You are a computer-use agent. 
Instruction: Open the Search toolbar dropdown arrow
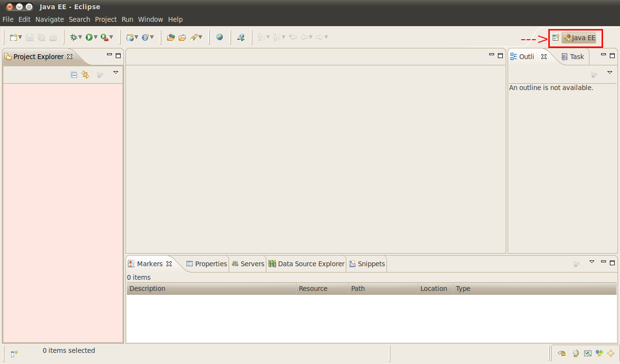click(x=201, y=37)
